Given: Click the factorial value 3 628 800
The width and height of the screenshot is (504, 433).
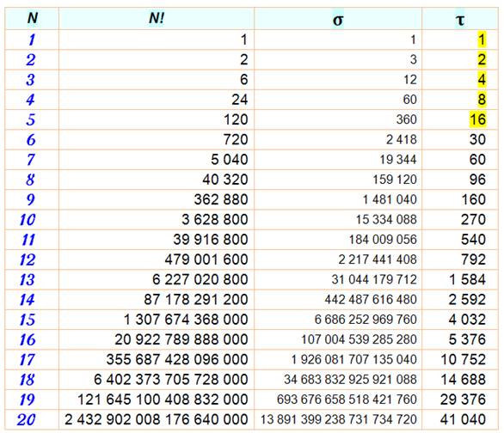Looking at the screenshot, I should point(215,220).
